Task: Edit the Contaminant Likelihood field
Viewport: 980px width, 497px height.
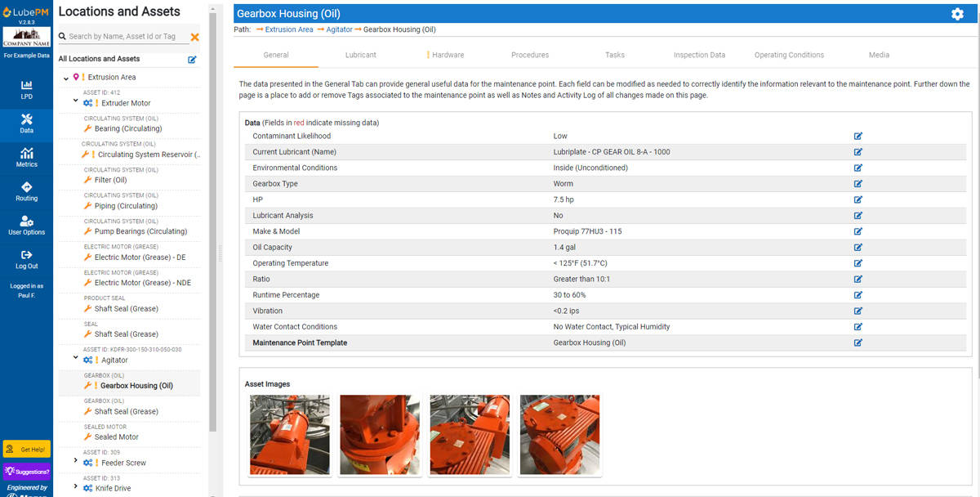Action: (858, 136)
